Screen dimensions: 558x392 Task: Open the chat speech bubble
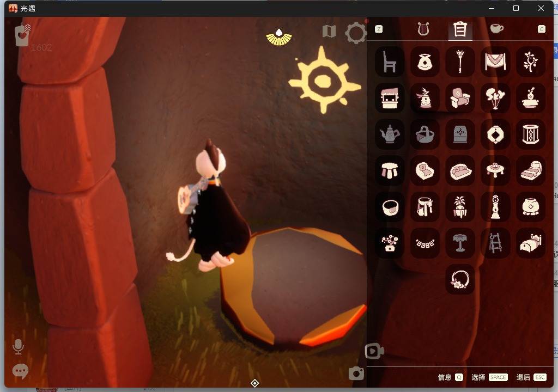(x=20, y=371)
